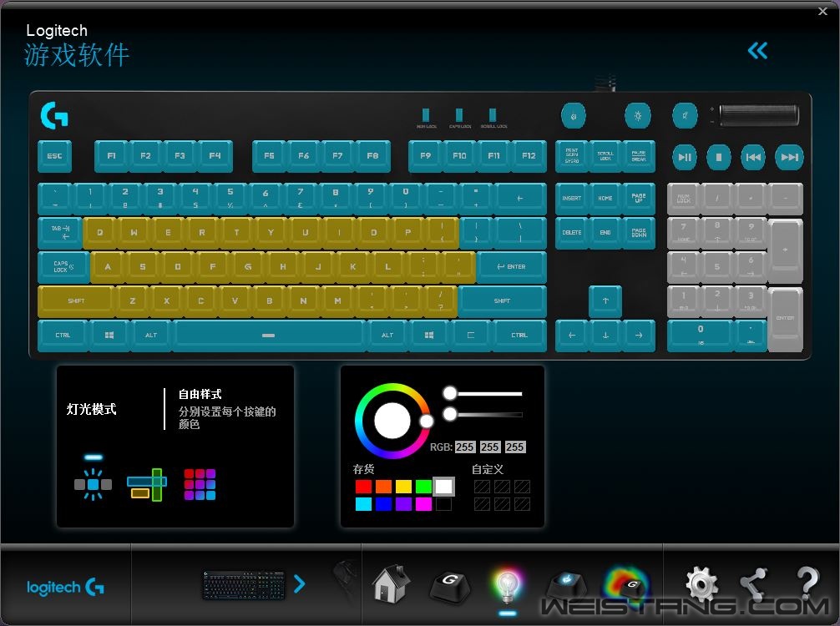Select the Delete key
The height and width of the screenshot is (626, 840).
pos(572,232)
